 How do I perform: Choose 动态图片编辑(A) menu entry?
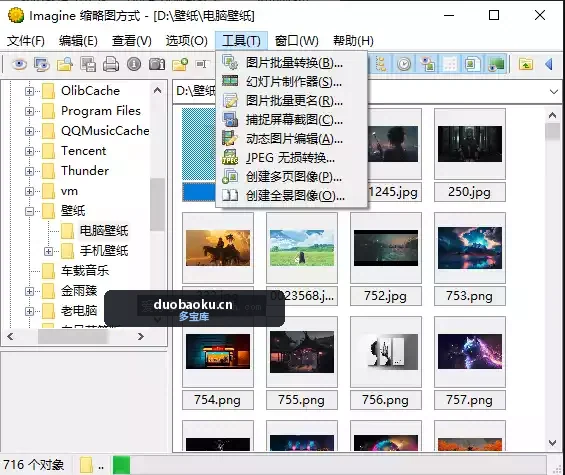pyautogui.click(x=291, y=139)
